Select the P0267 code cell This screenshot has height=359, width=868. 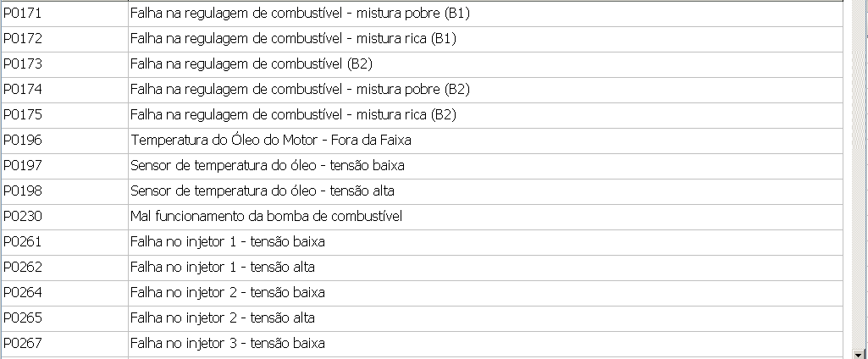(23, 344)
